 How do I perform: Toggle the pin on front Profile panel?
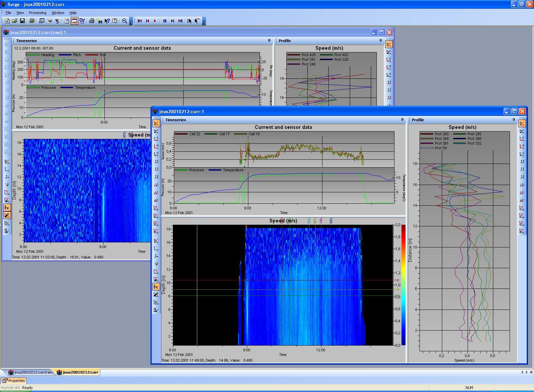coord(513,120)
